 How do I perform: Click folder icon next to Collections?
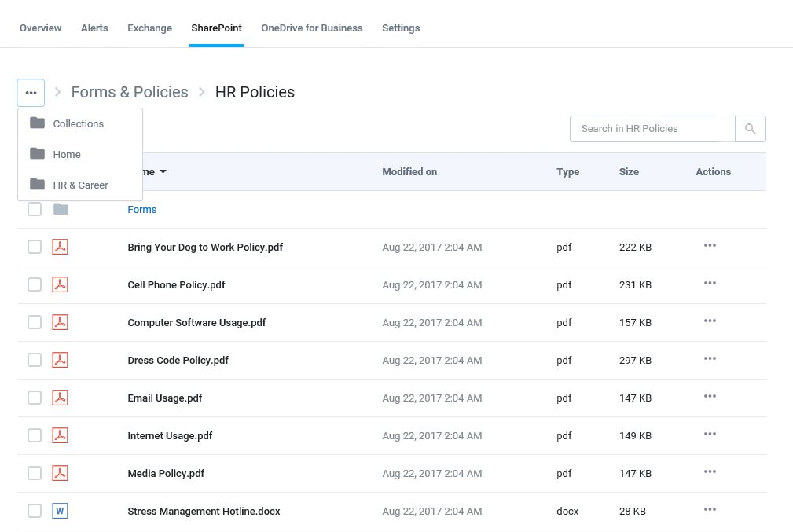pyautogui.click(x=38, y=123)
